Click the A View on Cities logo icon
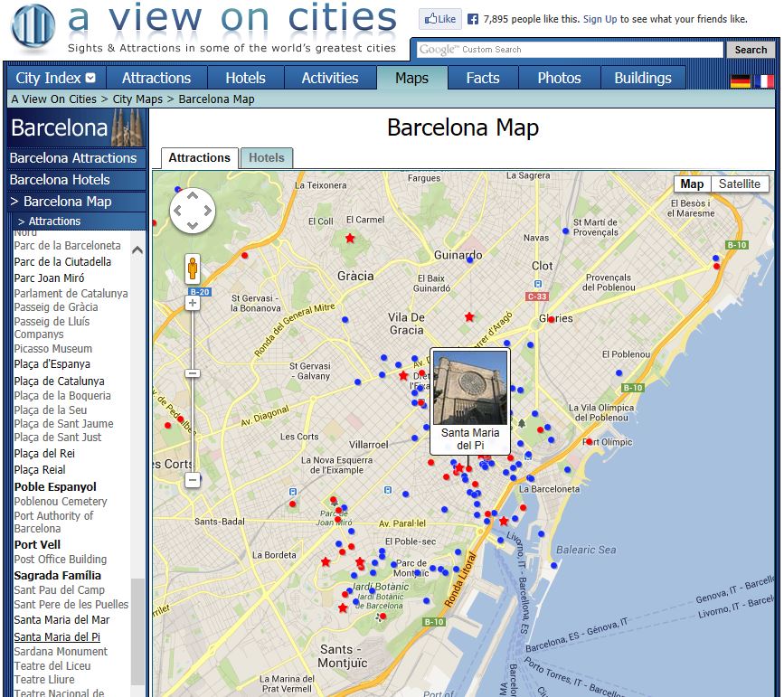Image resolution: width=784 pixels, height=697 pixels. (33, 27)
